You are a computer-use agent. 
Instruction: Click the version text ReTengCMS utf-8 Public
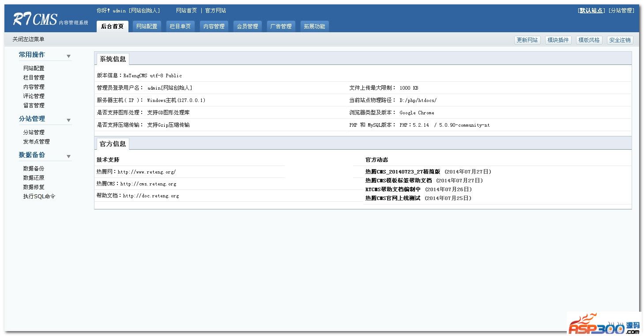tap(153, 76)
